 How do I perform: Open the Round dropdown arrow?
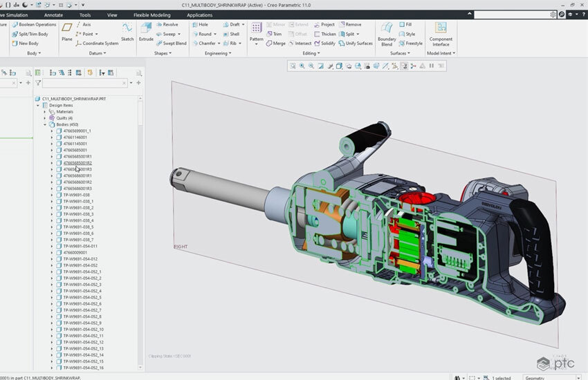pos(215,34)
